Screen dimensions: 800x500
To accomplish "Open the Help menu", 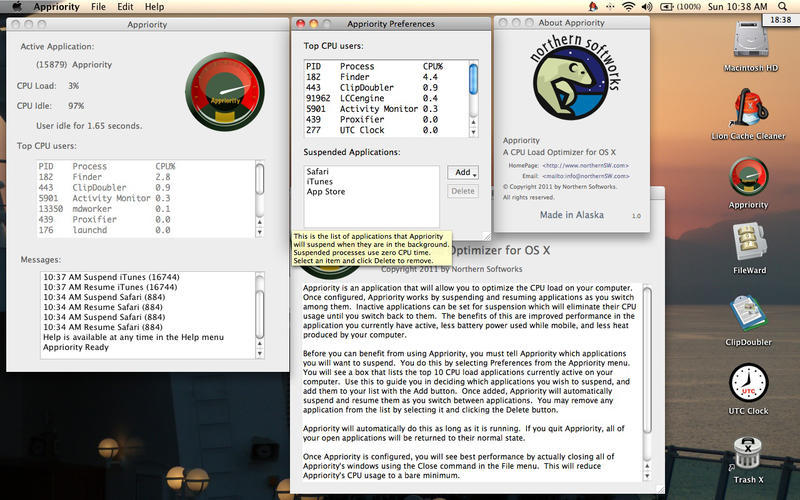I will click(x=154, y=7).
